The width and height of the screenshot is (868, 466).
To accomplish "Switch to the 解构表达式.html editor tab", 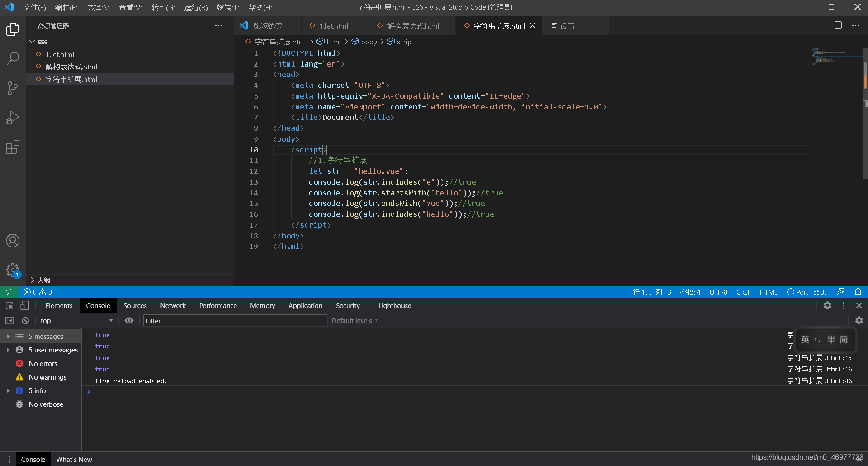I will point(412,26).
